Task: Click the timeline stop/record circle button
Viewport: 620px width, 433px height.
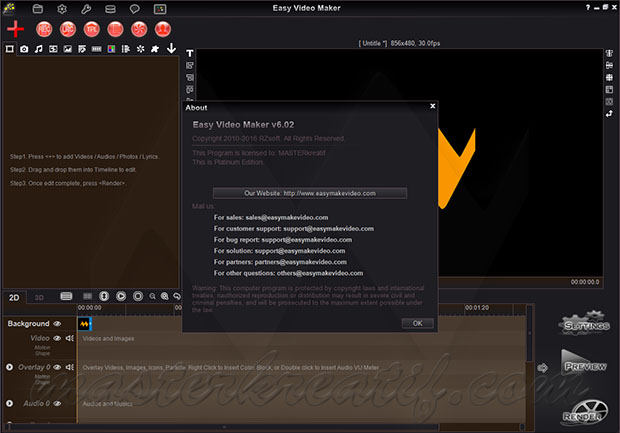Action: tap(138, 296)
